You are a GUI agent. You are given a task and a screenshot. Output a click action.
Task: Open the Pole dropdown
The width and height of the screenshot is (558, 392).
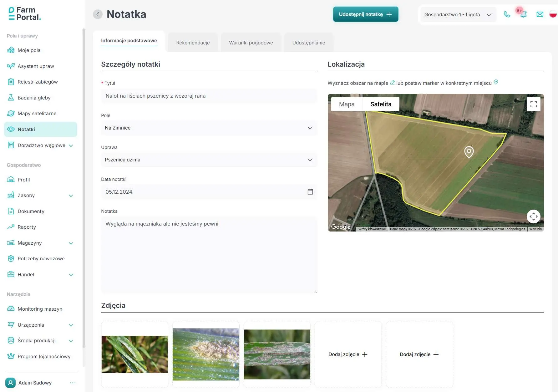point(209,128)
